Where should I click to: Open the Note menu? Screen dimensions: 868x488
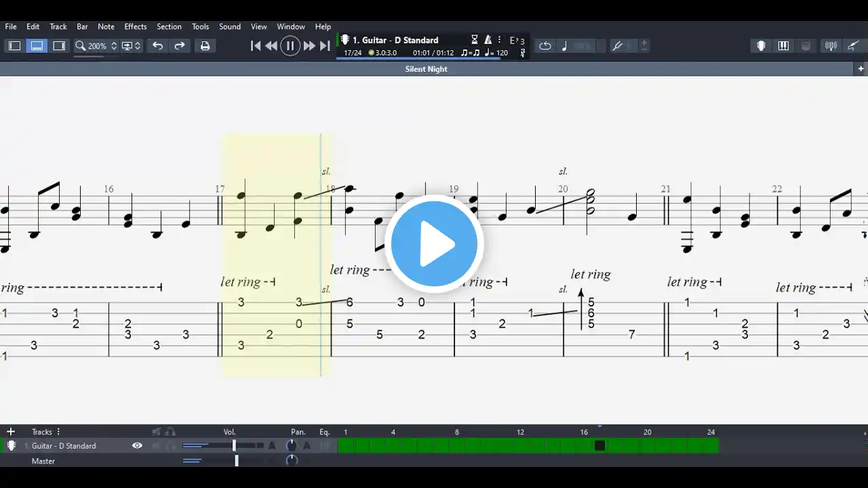tap(106, 26)
